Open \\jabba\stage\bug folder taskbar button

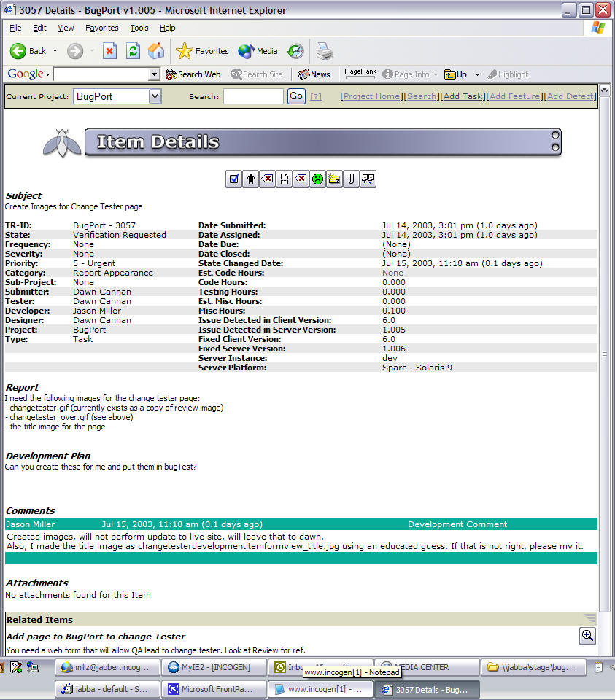(x=533, y=667)
